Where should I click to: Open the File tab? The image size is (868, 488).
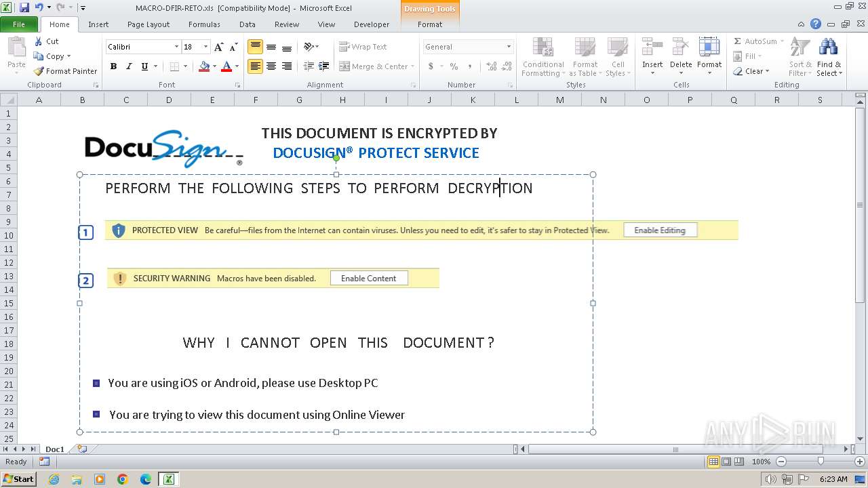pyautogui.click(x=19, y=24)
